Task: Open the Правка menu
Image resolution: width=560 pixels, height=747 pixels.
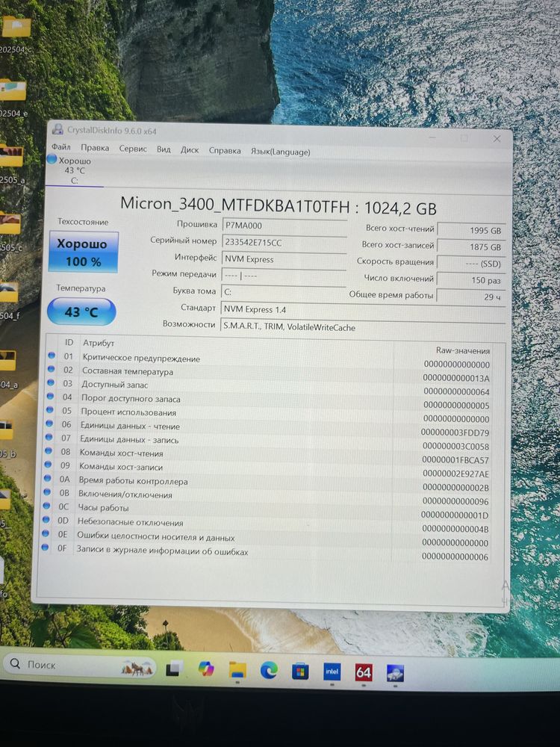Action: pyautogui.click(x=95, y=148)
